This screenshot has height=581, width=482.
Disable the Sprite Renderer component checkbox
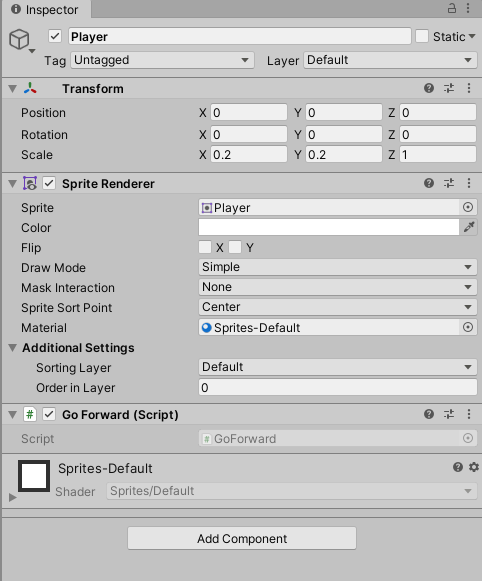pyautogui.click(x=49, y=183)
